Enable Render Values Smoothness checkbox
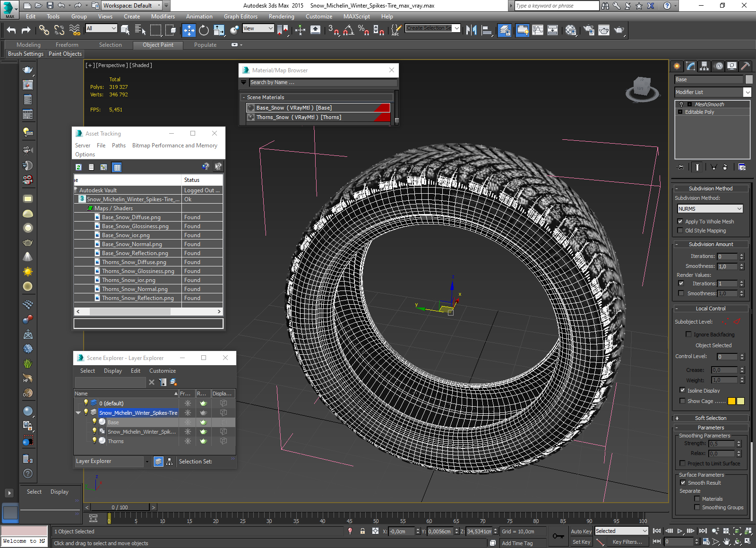Image resolution: width=756 pixels, height=548 pixels. pyautogui.click(x=681, y=293)
